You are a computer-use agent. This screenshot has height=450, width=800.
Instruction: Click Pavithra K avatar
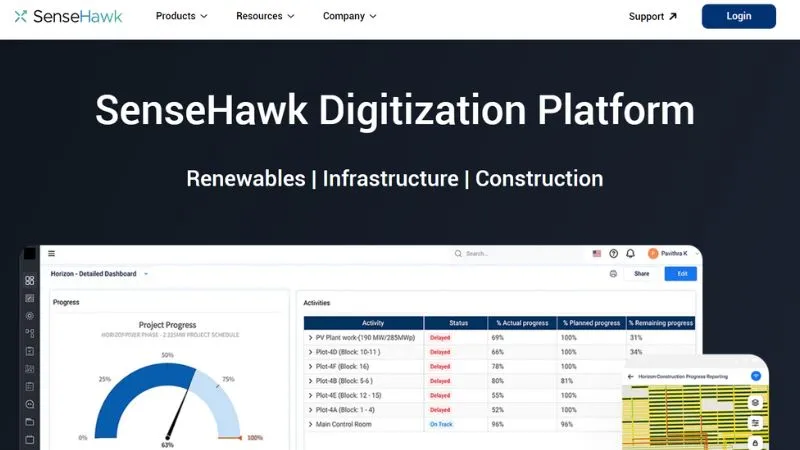click(653, 254)
